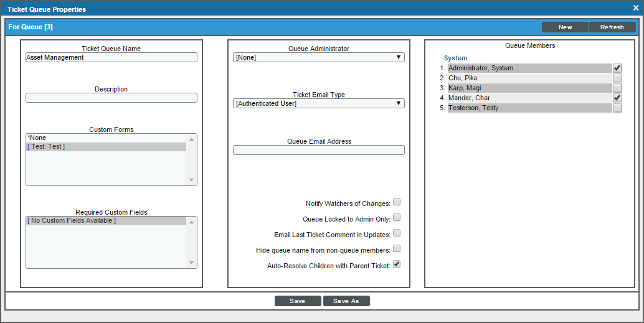The height and width of the screenshot is (323, 644).
Task: Select [ Test: Test ] custom form
Action: point(106,147)
